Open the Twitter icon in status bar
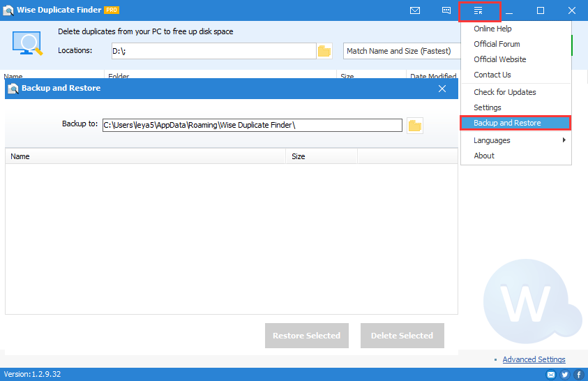The image size is (588, 381). pyautogui.click(x=565, y=374)
